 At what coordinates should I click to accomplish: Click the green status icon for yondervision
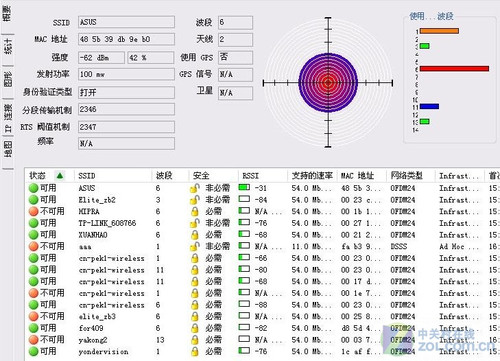pos(33,351)
